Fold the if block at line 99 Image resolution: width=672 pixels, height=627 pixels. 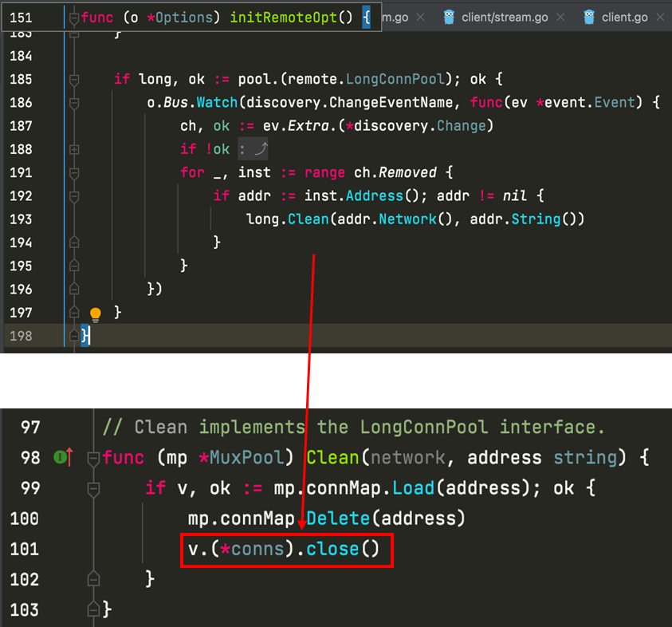click(92, 488)
